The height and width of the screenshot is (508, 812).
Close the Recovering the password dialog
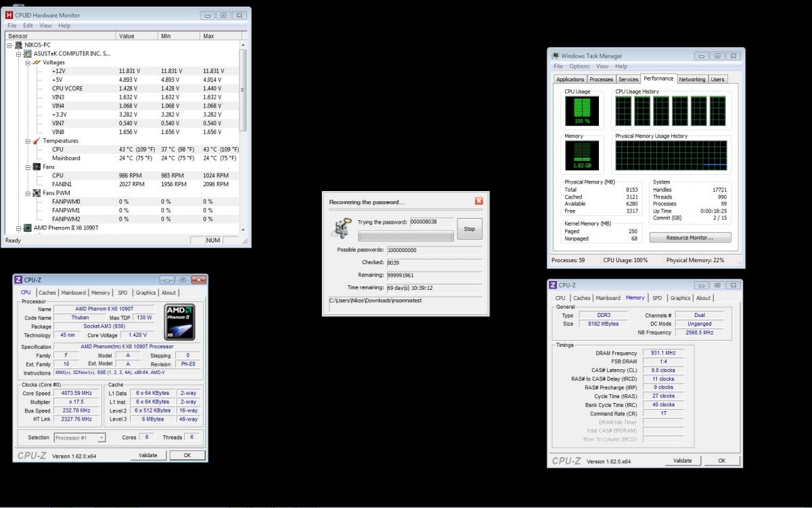click(x=479, y=201)
